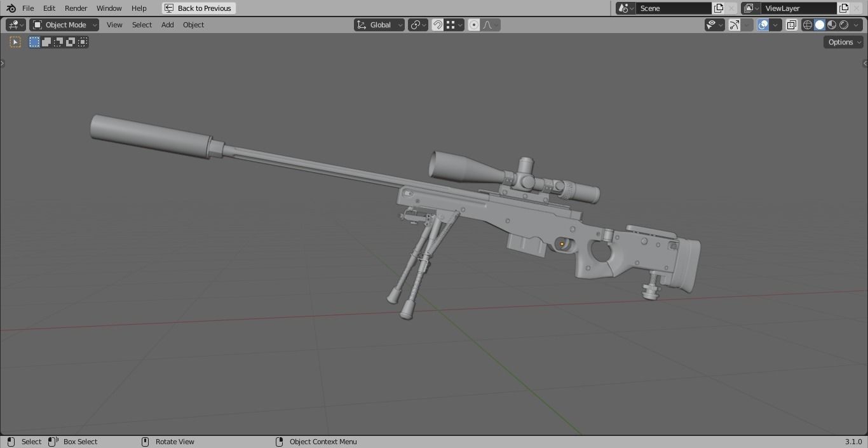Click 'Rotate View' status bar text

175,442
